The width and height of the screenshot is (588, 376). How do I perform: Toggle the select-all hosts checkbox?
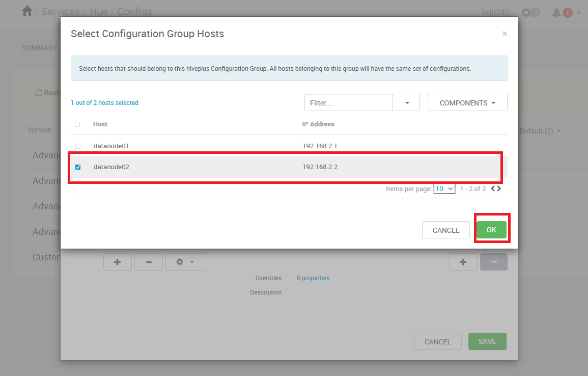[x=77, y=124]
